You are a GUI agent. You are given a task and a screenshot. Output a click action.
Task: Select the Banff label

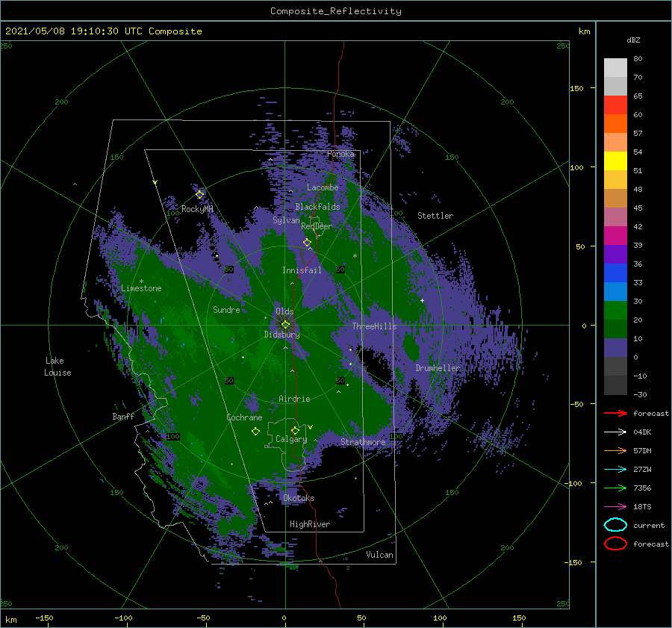[123, 417]
